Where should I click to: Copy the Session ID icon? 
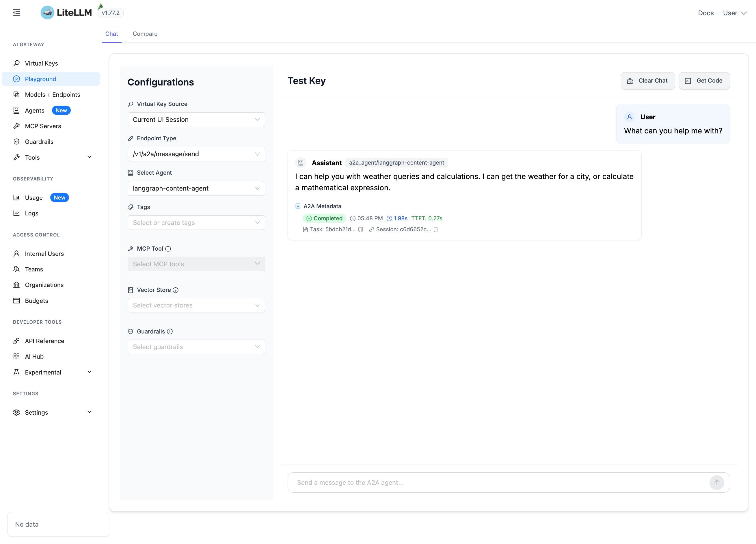coord(436,229)
